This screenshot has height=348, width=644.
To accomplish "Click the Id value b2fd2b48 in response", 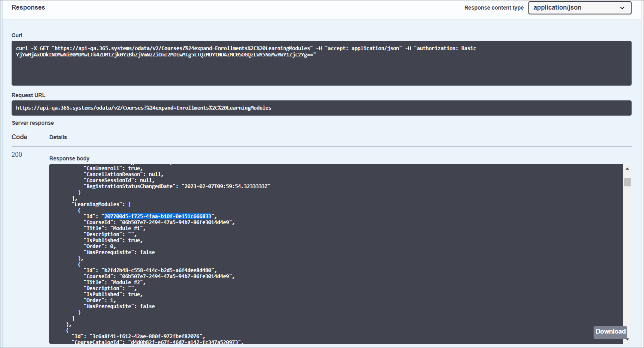I will [158, 270].
